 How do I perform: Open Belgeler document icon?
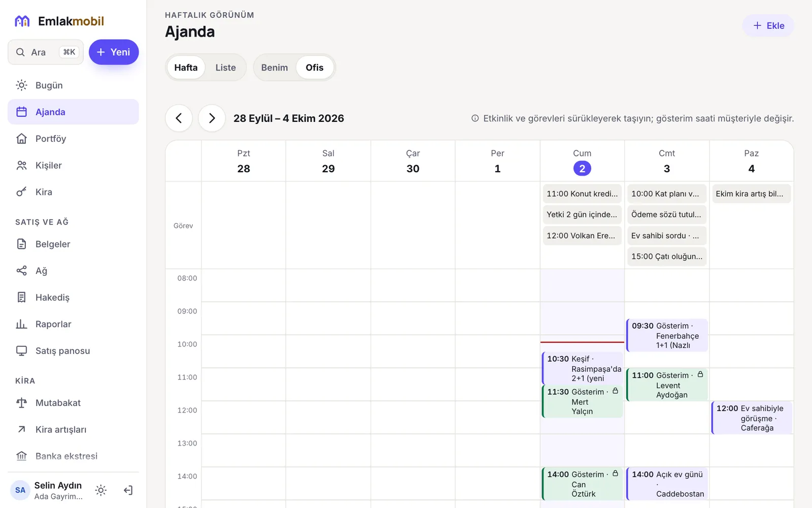point(21,244)
